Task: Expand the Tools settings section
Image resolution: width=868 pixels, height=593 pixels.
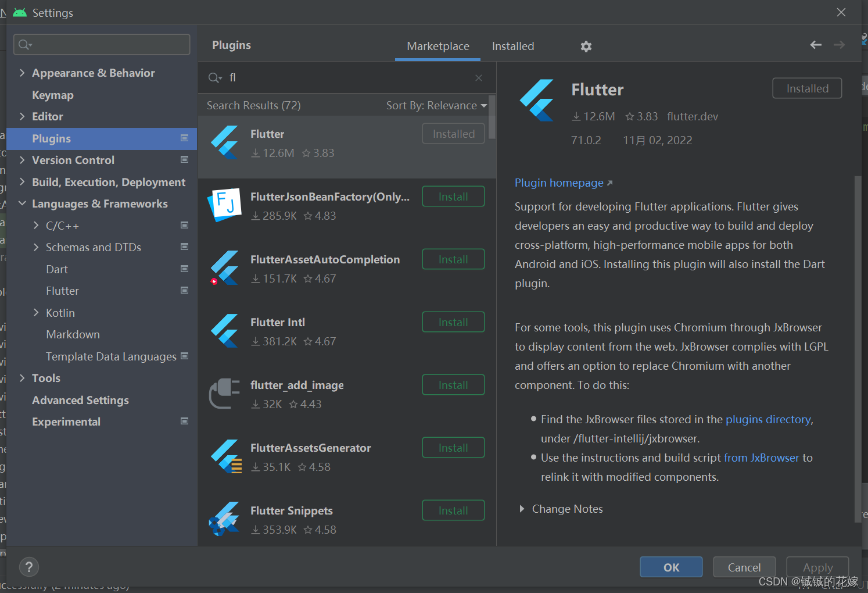Action: pyautogui.click(x=22, y=378)
